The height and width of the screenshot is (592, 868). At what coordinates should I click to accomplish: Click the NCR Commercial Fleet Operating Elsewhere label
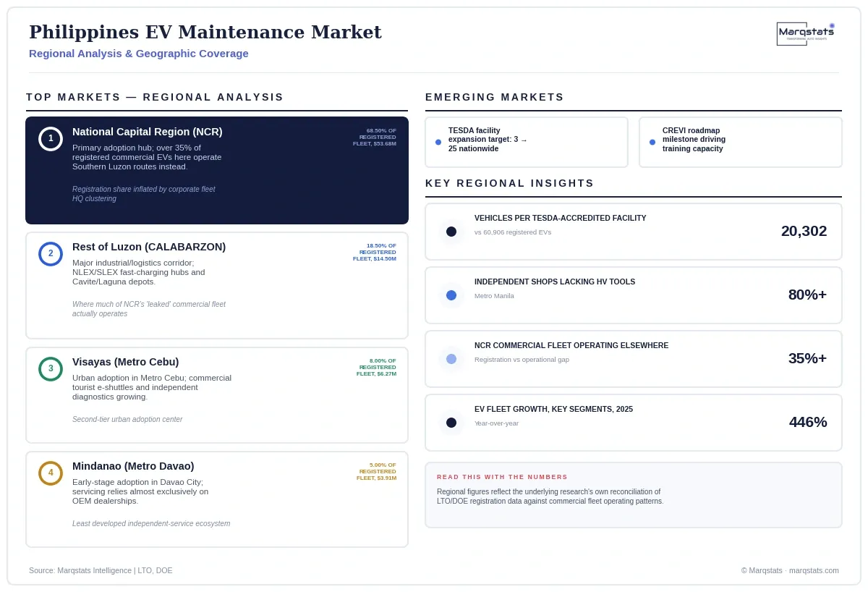(x=571, y=345)
